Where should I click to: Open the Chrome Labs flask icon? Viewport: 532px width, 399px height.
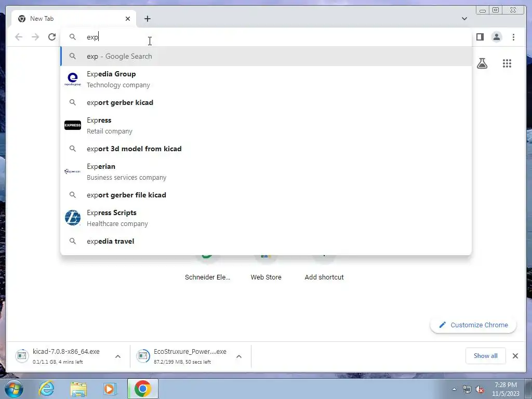point(482,63)
